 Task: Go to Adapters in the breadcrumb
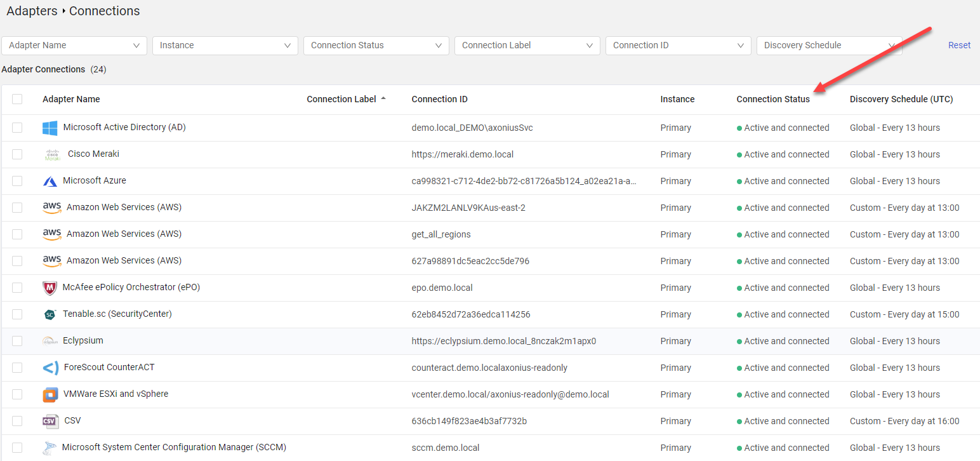pyautogui.click(x=32, y=11)
